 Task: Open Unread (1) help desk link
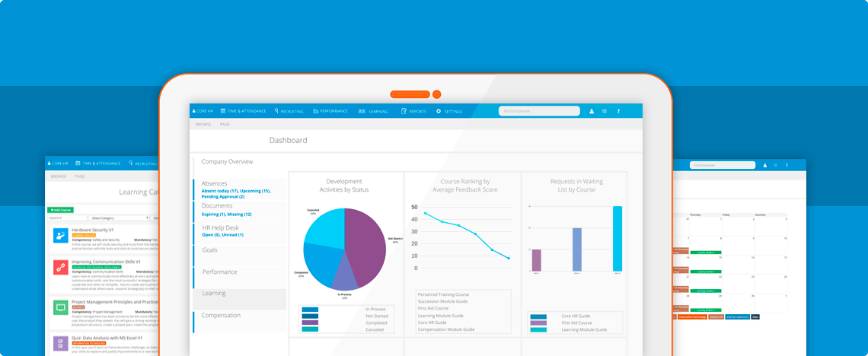coord(233,235)
